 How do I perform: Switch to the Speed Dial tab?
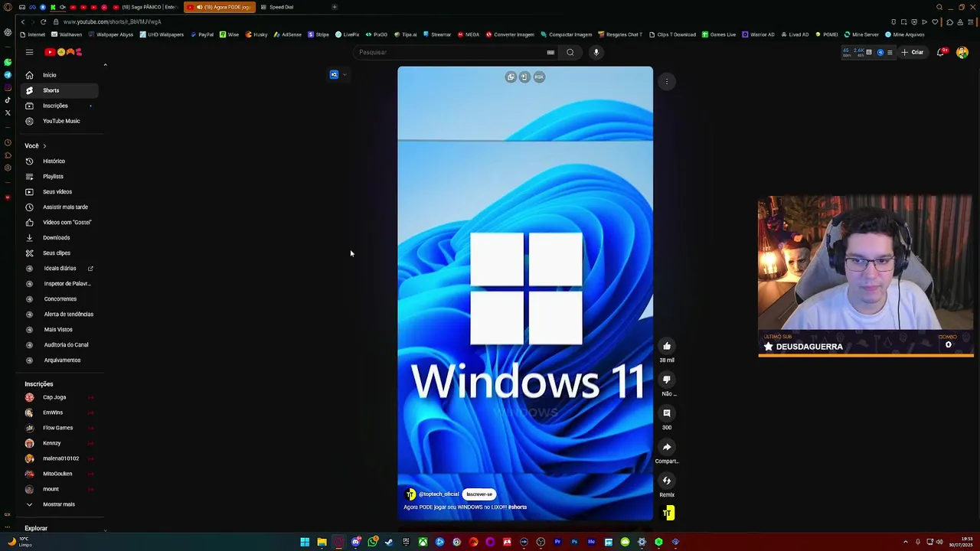(x=281, y=7)
